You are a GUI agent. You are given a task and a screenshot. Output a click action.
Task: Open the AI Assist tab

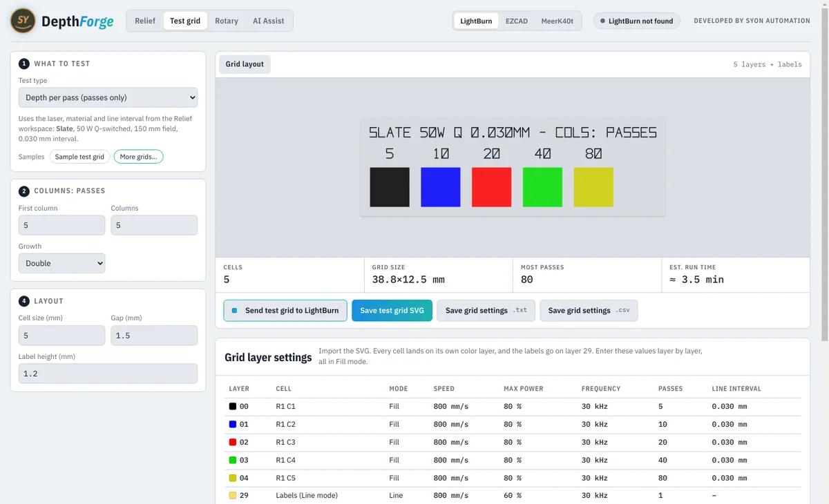269,21
